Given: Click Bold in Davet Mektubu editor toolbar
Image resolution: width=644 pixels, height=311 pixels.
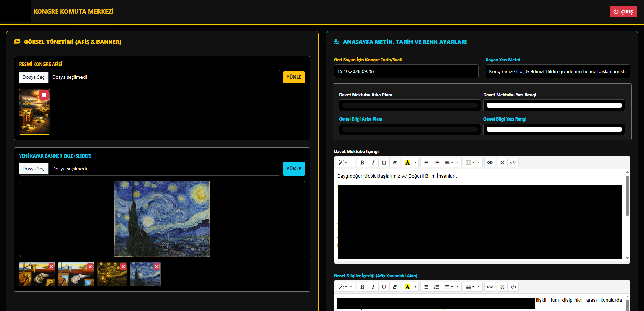Looking at the screenshot, I should 362,163.
